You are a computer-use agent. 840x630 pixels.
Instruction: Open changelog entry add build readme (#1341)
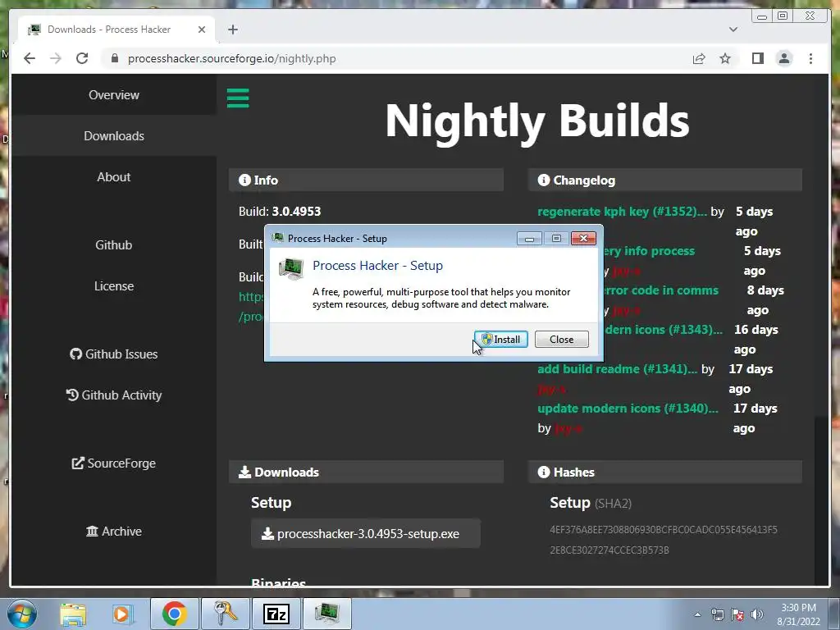[x=617, y=369]
